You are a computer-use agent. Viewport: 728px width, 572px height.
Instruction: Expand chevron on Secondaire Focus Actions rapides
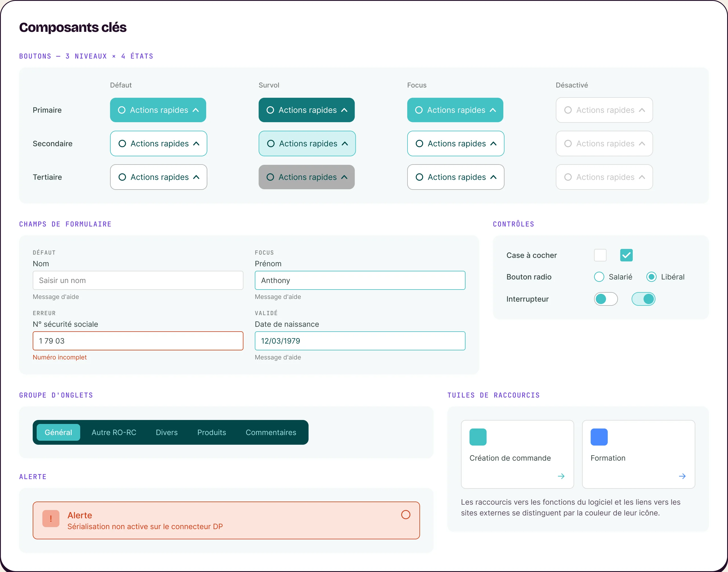[x=493, y=144]
